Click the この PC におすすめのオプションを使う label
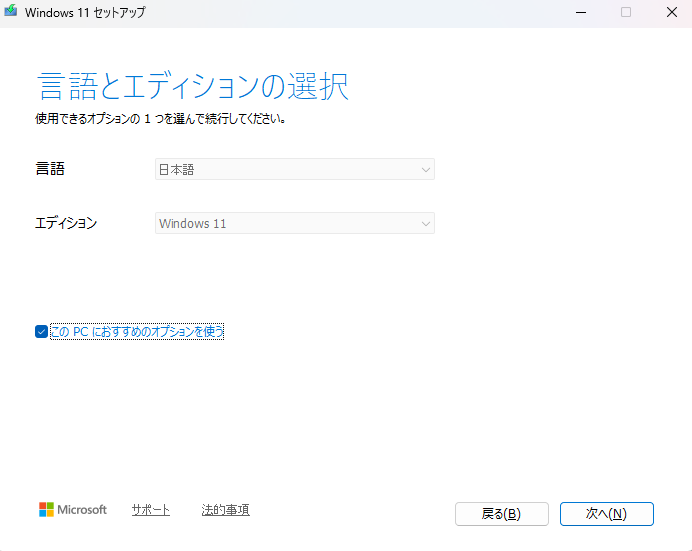Screen dimensions: 692x551 [137, 332]
